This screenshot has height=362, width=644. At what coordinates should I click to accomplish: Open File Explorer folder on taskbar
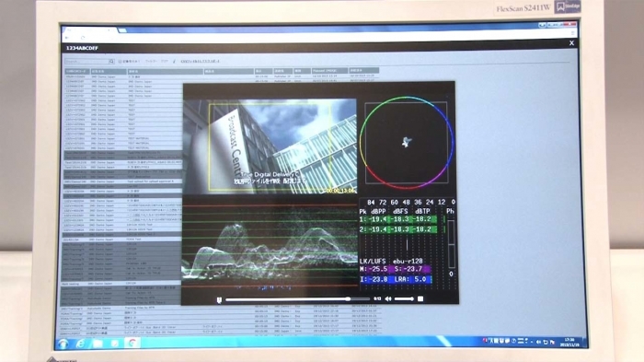pyautogui.click(x=98, y=344)
